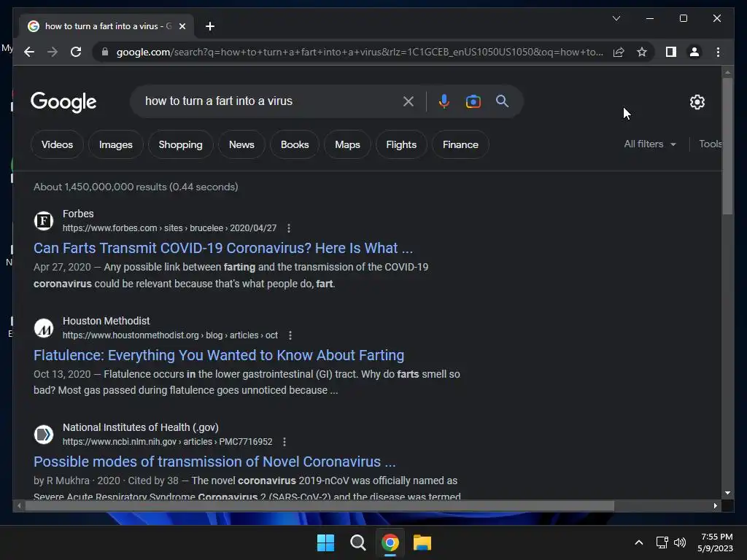Image resolution: width=747 pixels, height=560 pixels.
Task: Click the scroll down arrow
Action: tap(727, 493)
